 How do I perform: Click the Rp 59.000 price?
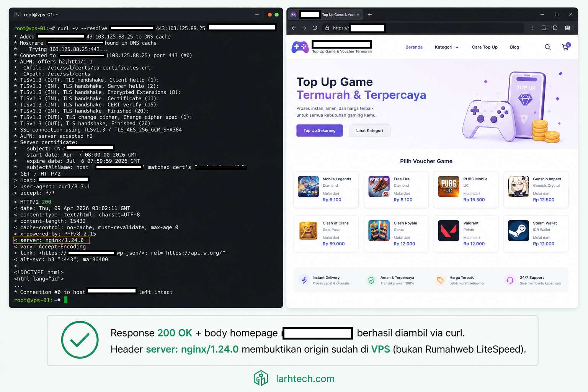pyautogui.click(x=333, y=244)
